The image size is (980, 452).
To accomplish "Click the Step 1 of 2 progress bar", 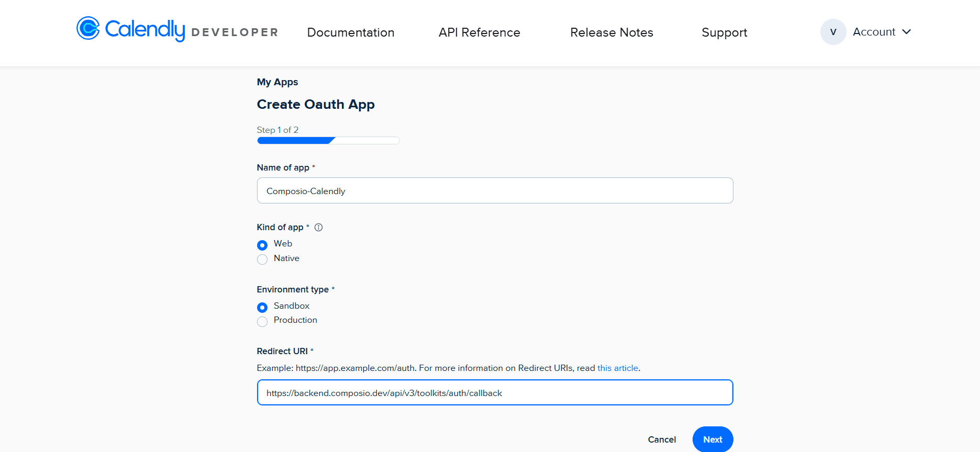I will pos(328,140).
